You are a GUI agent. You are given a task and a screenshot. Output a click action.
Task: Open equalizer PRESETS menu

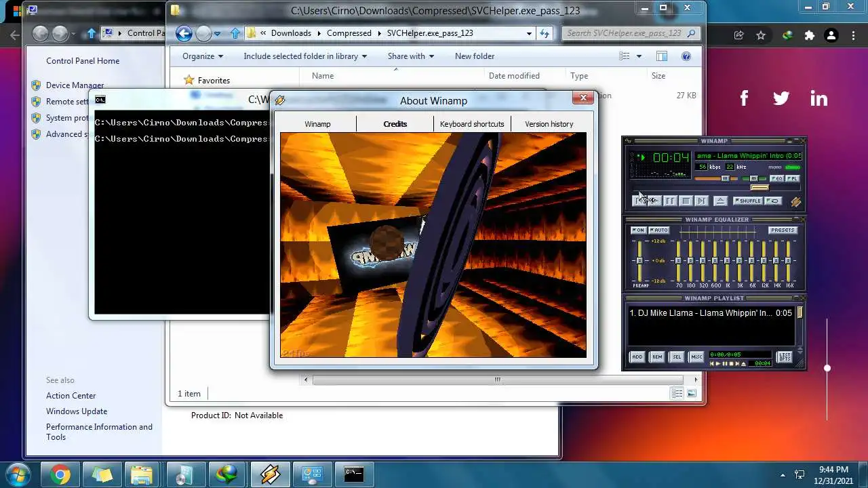[783, 230]
